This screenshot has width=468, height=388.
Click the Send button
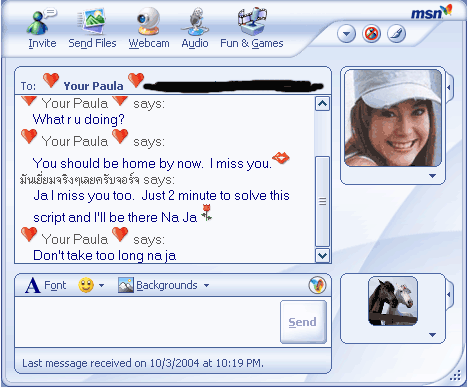(x=303, y=322)
